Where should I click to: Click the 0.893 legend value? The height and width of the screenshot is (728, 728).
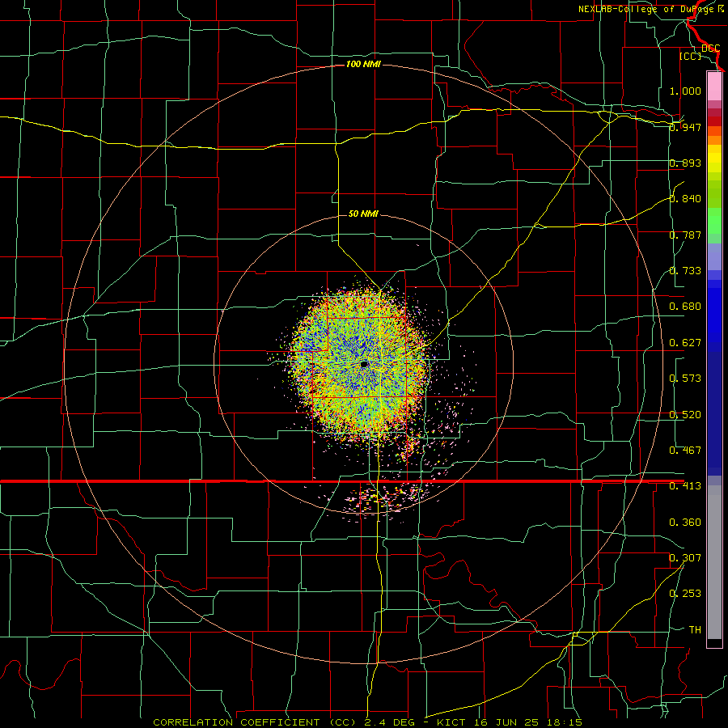coord(685,163)
